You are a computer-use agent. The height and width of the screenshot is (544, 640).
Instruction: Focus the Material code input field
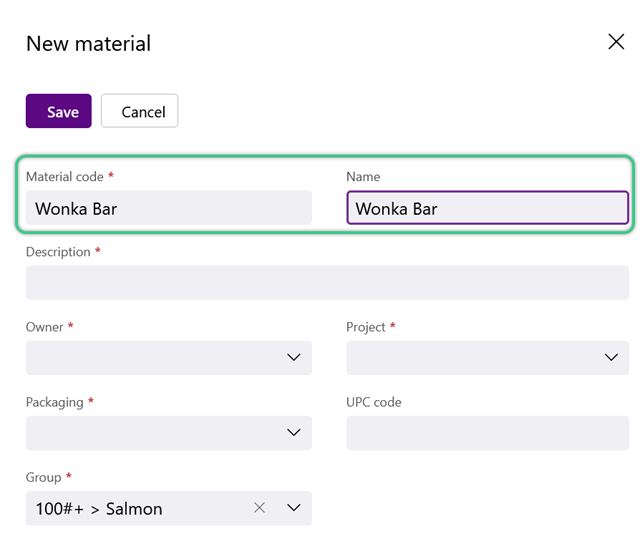[169, 208]
